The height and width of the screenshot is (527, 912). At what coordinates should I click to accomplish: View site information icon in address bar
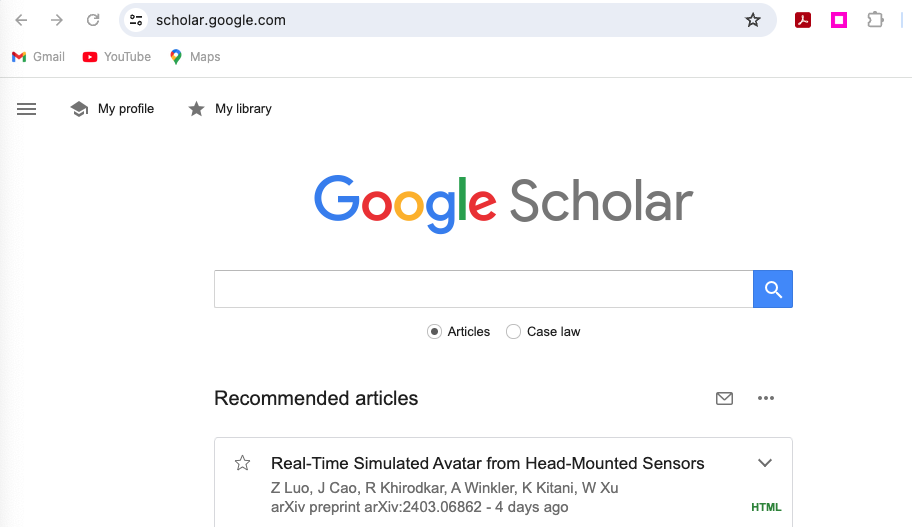click(x=137, y=20)
